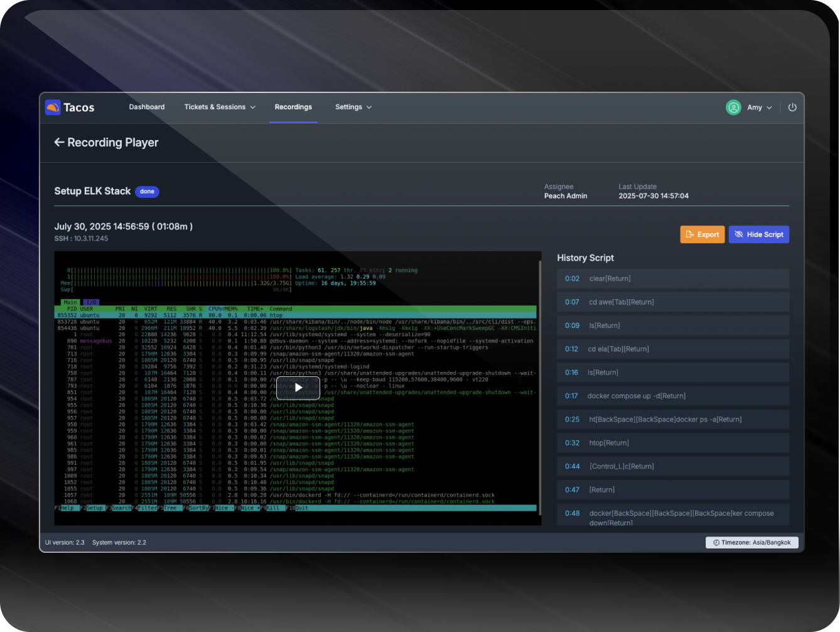840x632 pixels.
Task: Open the Dashboard menu item
Action: (x=147, y=107)
